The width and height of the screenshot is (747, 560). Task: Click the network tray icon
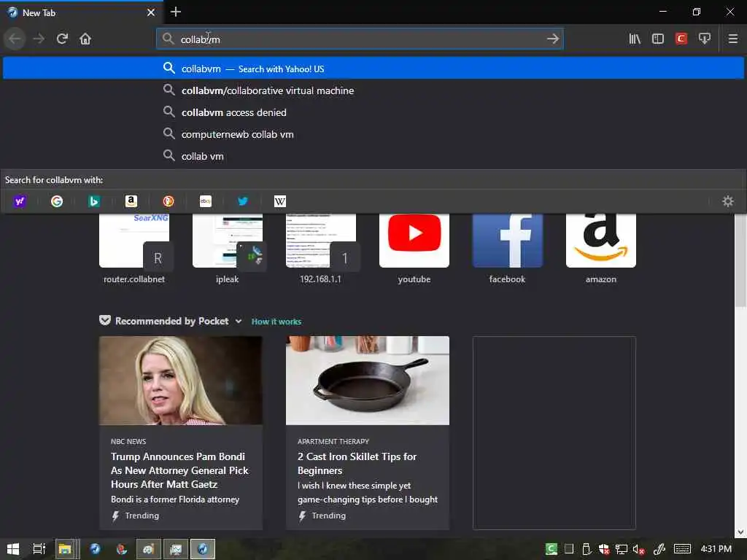(x=622, y=549)
